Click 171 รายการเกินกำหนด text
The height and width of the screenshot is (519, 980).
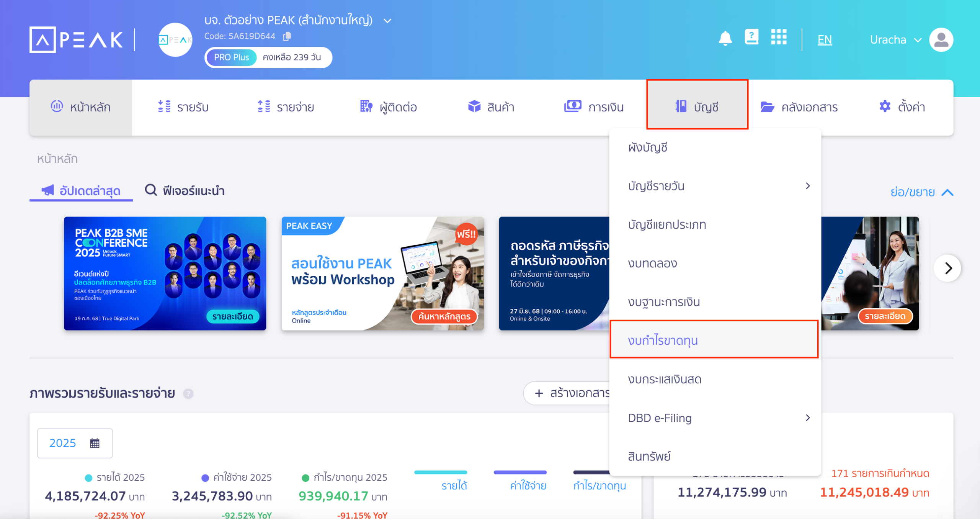pyautogui.click(x=880, y=474)
